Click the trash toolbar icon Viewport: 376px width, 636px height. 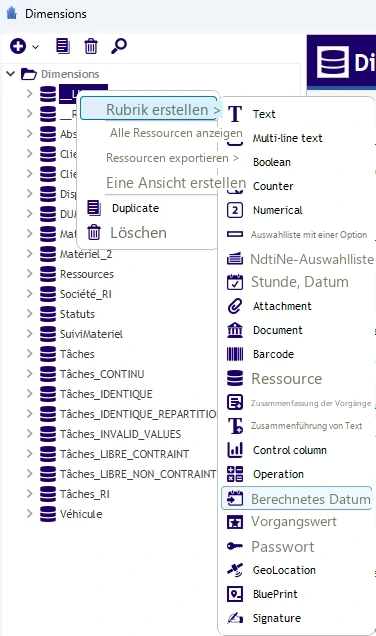point(91,46)
